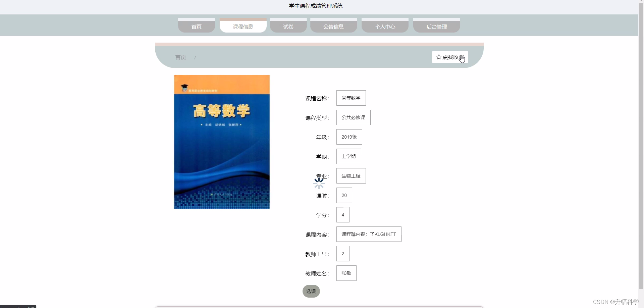Click the 课时 field showing 20

(344, 195)
